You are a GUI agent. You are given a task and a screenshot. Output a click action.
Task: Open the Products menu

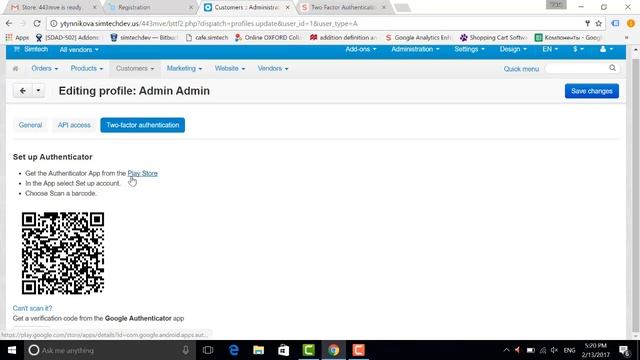(87, 69)
